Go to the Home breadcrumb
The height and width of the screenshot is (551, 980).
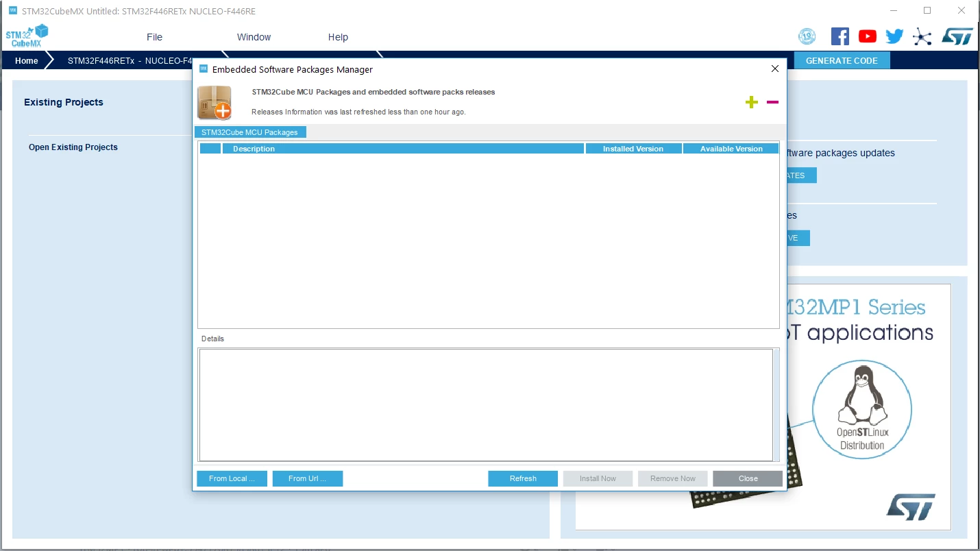pos(27,60)
